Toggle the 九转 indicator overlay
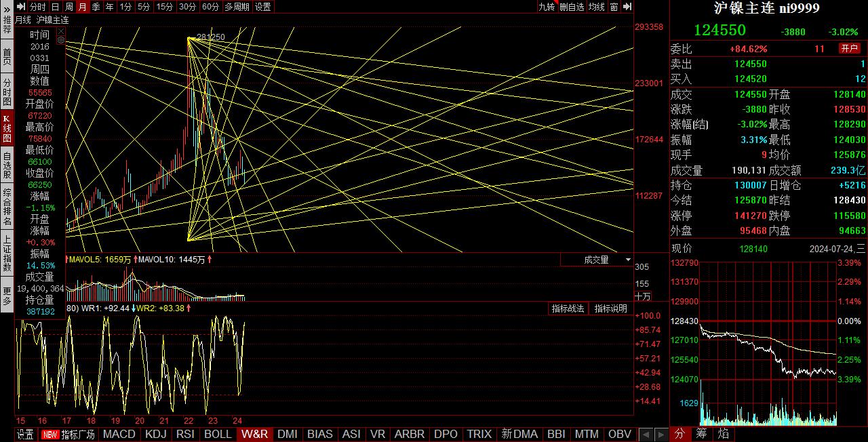 tap(547, 7)
